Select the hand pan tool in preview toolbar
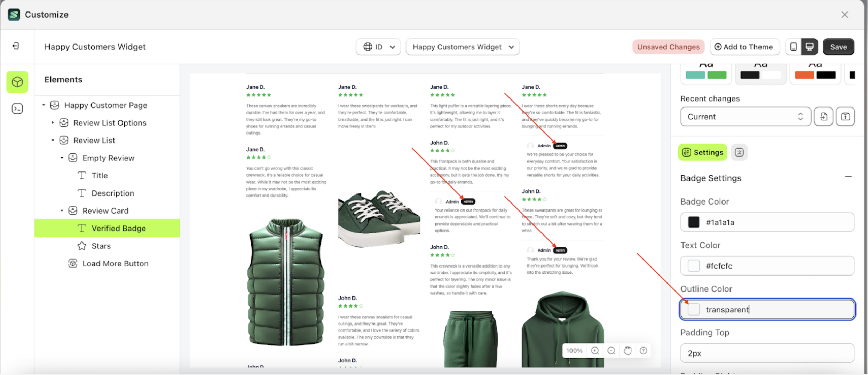Screen dimensions: 868x375 coord(628,351)
